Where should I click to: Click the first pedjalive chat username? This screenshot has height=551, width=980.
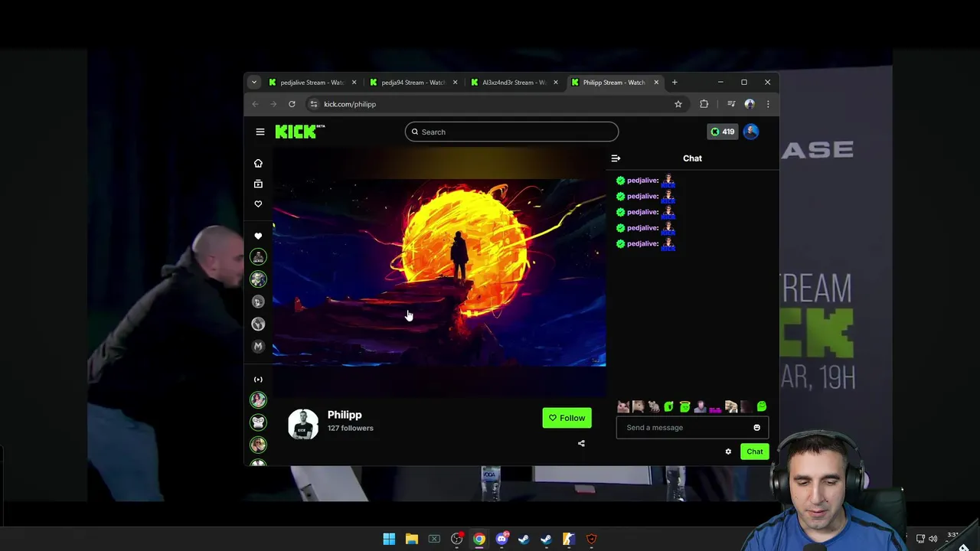tap(642, 181)
